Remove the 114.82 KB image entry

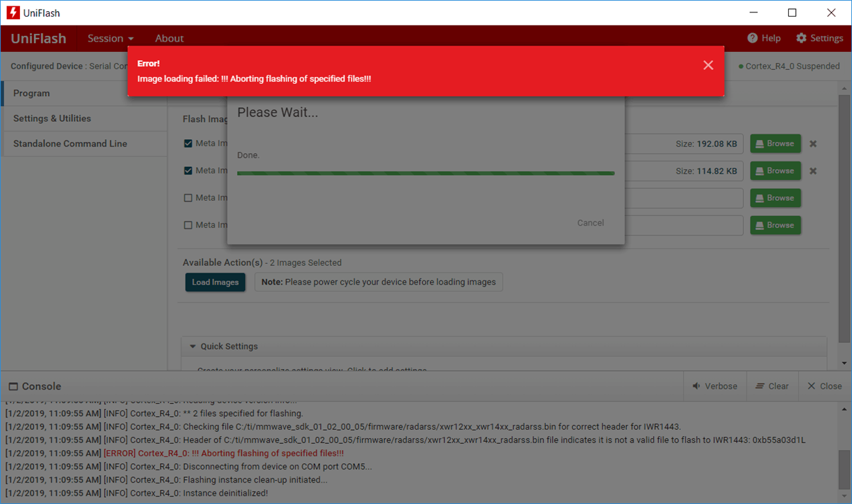813,171
